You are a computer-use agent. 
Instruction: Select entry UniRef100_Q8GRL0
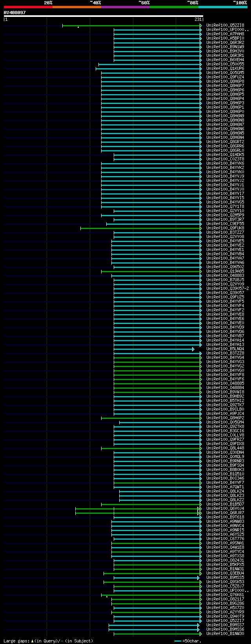(x=225, y=150)
